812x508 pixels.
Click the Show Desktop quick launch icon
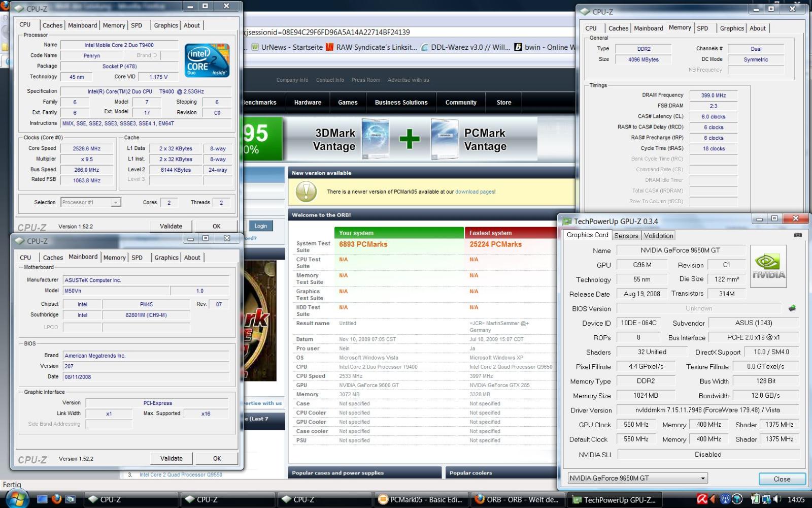42,499
